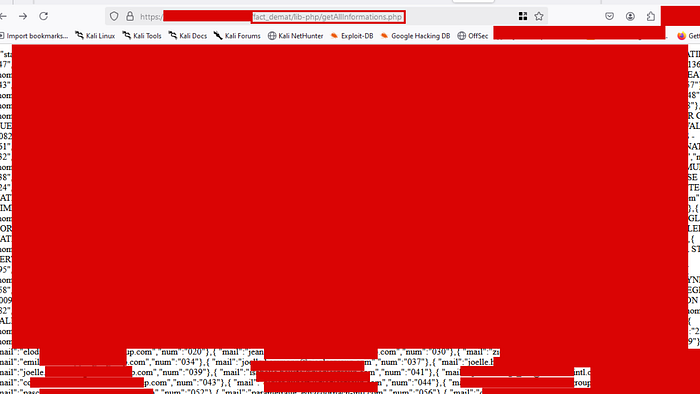Open the Google Hacking DB bookmark
The height and width of the screenshot is (394, 700).
415,36
